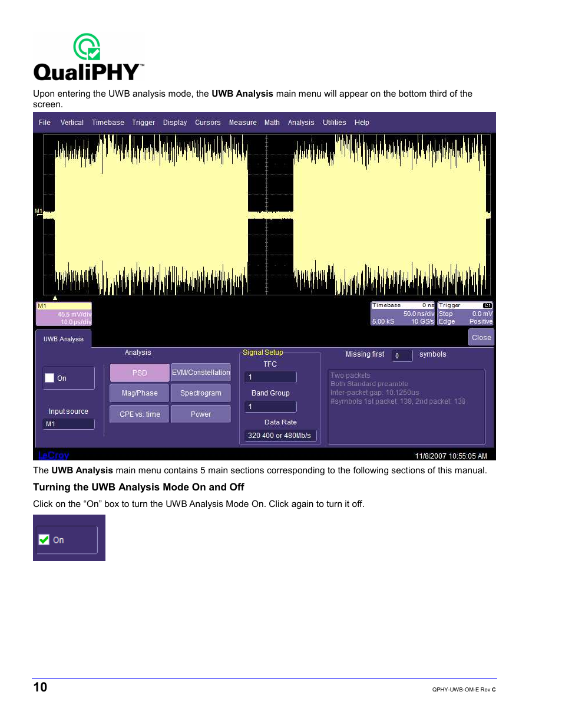Click the 'Both Standard preamble' line
Screen dimensions: 562x728
click(369, 384)
